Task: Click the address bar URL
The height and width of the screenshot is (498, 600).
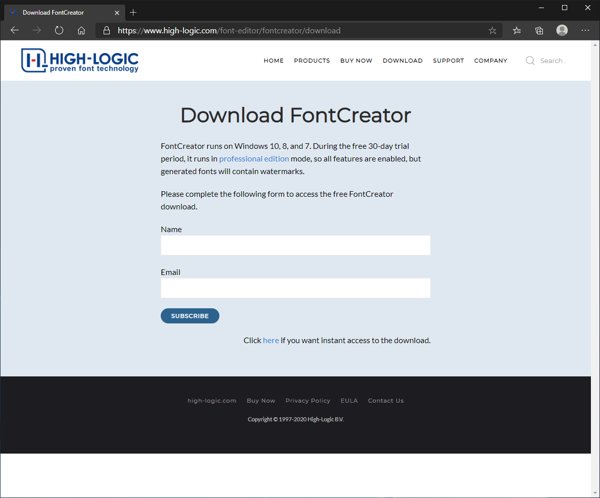Action: pos(229,31)
